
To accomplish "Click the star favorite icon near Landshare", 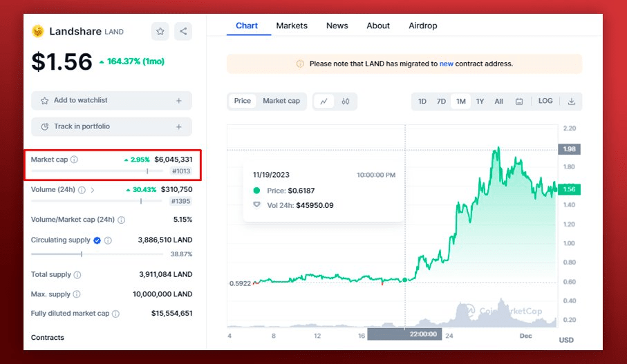I will [x=160, y=31].
